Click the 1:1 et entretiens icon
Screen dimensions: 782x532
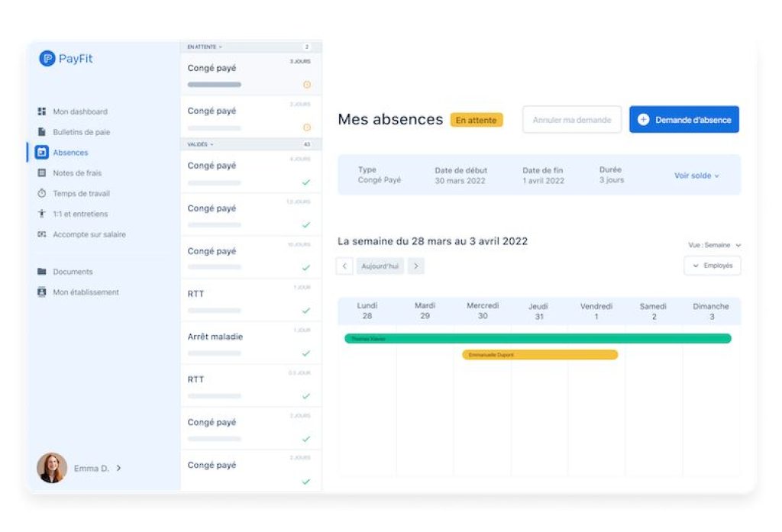click(x=42, y=214)
